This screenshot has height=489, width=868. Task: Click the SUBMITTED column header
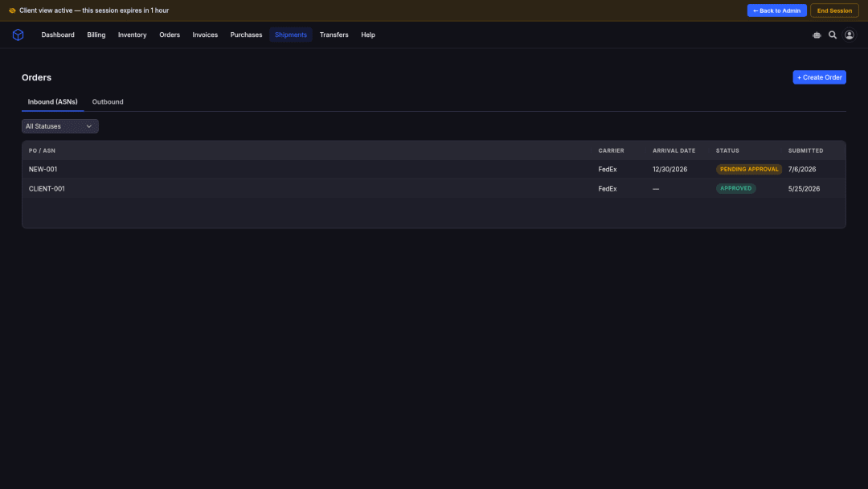(805, 150)
